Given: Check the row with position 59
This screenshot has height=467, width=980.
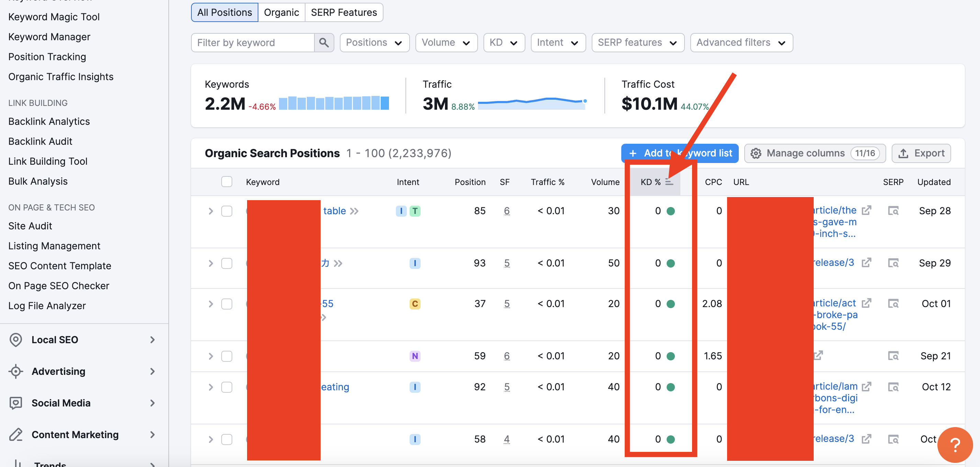Looking at the screenshot, I should (x=227, y=356).
